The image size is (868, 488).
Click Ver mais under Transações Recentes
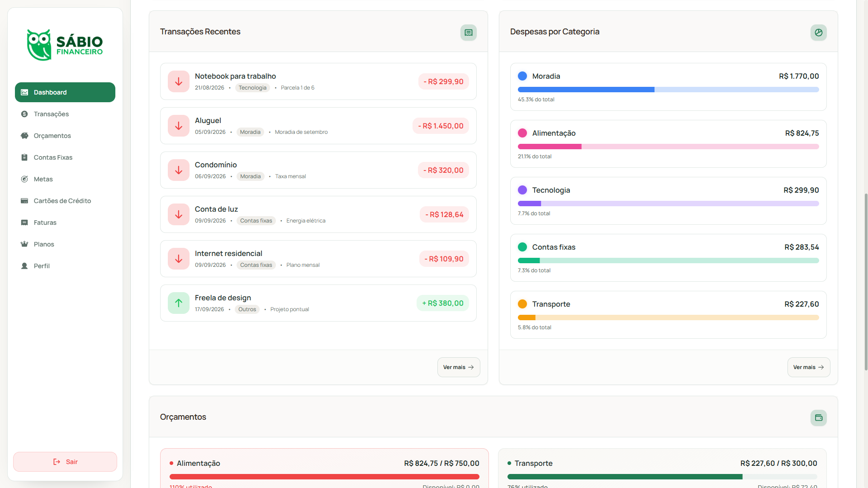pos(459,367)
